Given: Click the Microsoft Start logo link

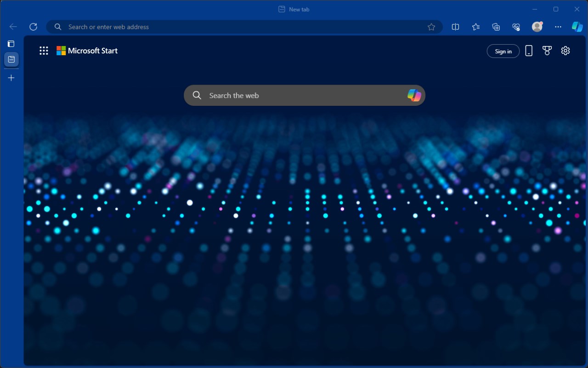Looking at the screenshot, I should 87,51.
